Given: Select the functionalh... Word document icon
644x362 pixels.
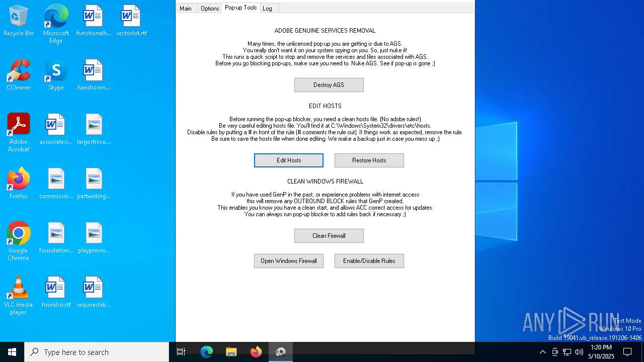Looking at the screenshot, I should click(94, 21).
